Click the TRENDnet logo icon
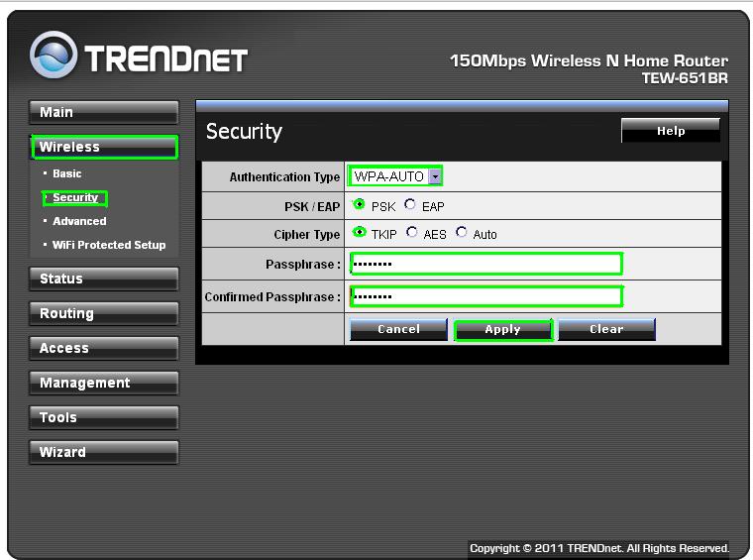 point(53,56)
